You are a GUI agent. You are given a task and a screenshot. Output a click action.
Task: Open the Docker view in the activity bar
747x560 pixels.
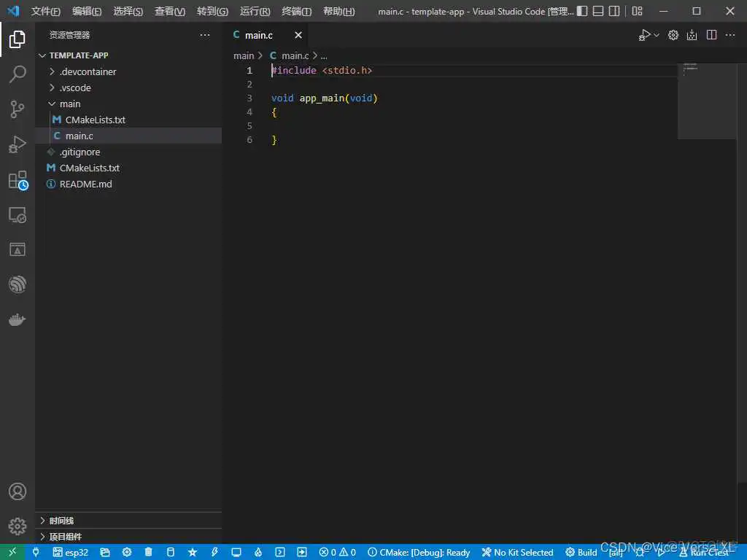18,319
